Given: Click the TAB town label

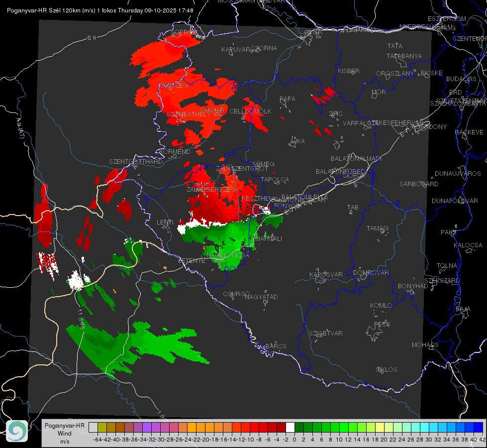Looking at the screenshot, I should (353, 208).
